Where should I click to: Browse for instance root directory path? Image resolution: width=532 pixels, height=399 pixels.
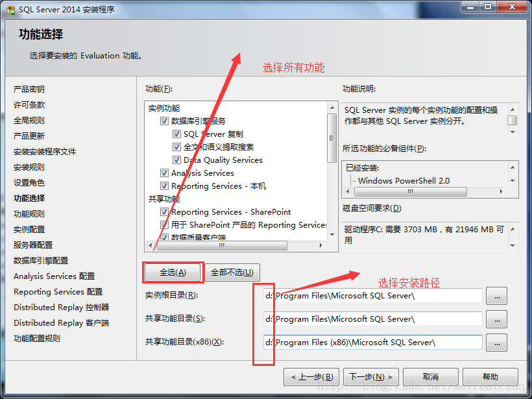click(497, 296)
